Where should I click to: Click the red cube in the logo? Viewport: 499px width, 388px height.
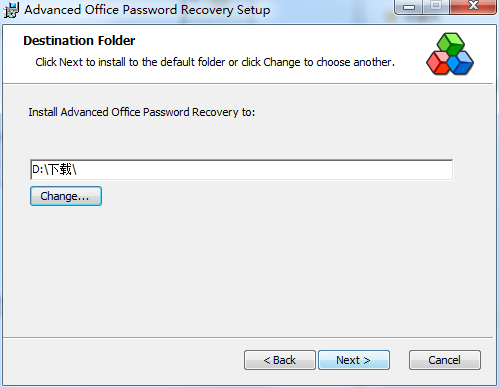pos(438,63)
